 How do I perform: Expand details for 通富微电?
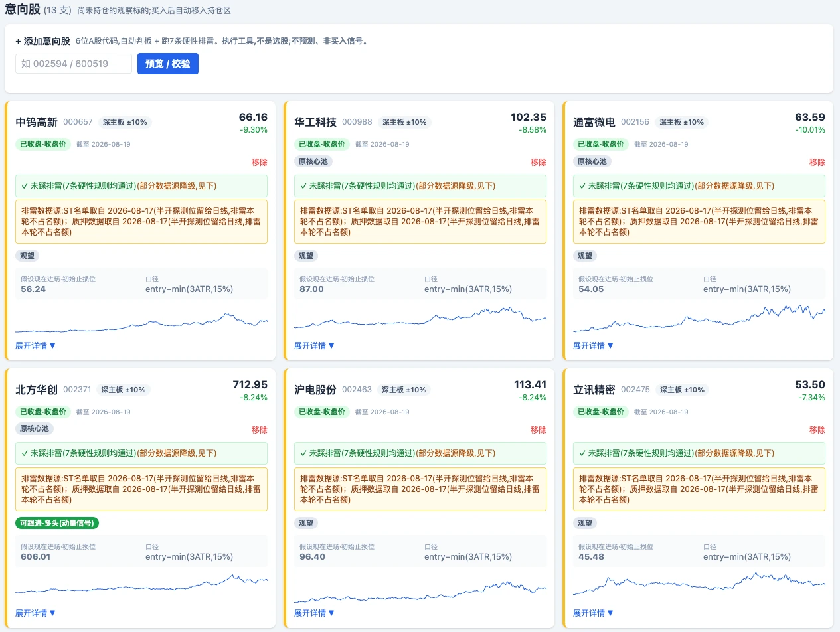click(x=594, y=345)
